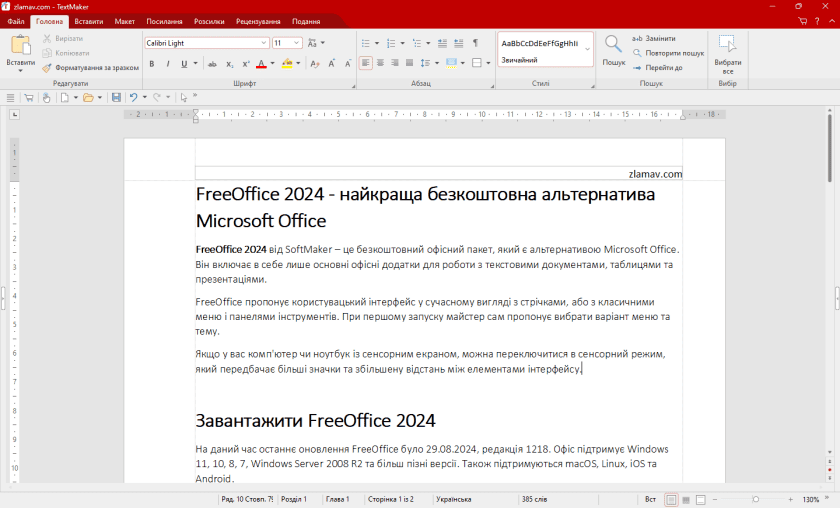Toggle italic formatting

click(x=168, y=64)
